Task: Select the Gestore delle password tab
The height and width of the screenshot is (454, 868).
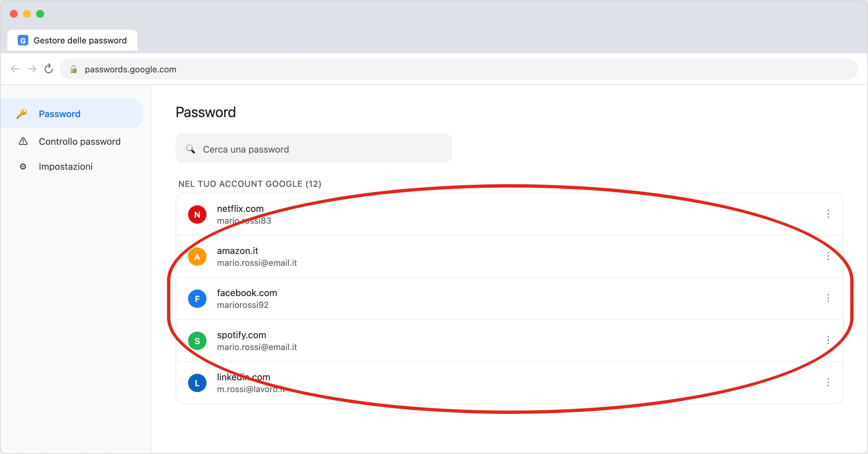Action: point(72,40)
